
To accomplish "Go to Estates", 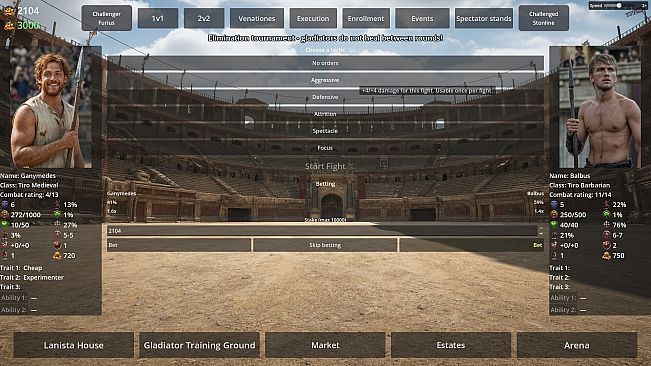I will coord(451,345).
